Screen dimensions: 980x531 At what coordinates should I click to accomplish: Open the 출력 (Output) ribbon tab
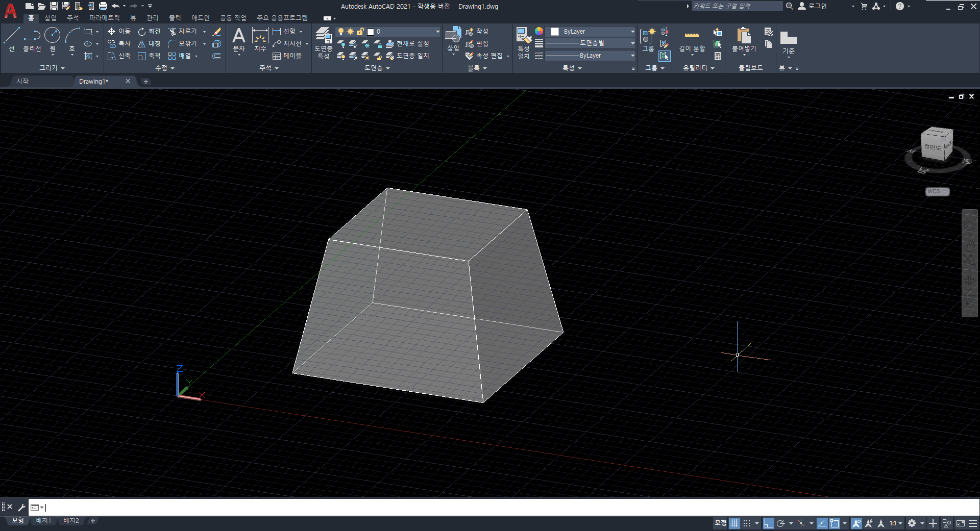coord(175,18)
